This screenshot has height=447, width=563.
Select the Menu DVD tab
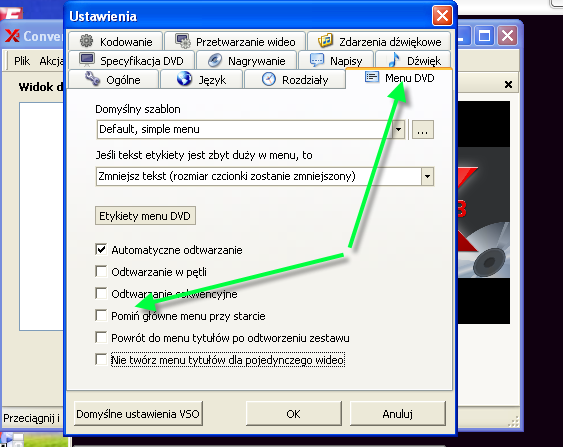(399, 78)
